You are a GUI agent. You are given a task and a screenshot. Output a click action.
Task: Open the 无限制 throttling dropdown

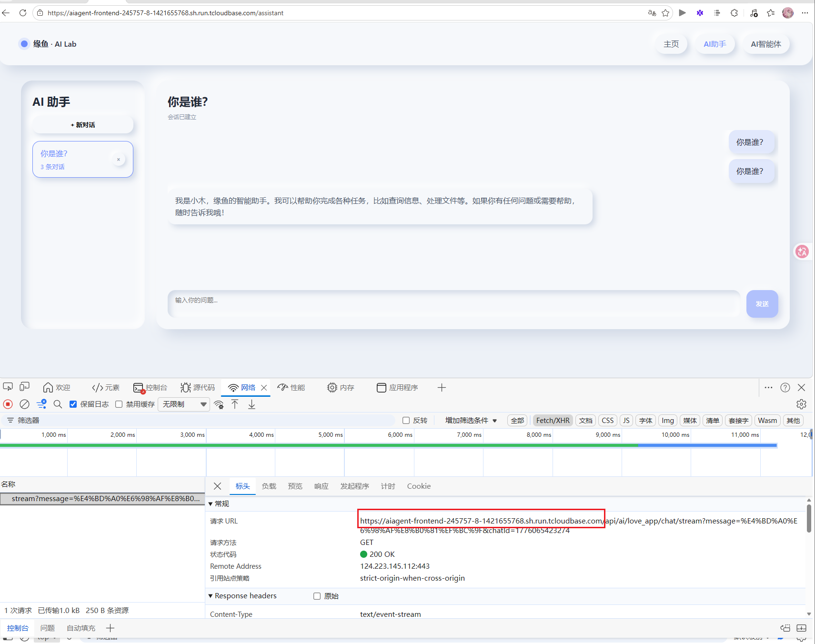click(184, 404)
